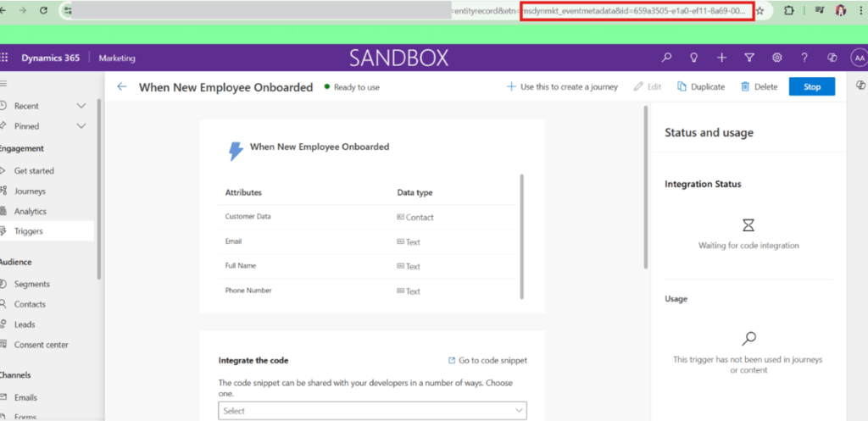Click Duplicate in the command bar

(701, 86)
